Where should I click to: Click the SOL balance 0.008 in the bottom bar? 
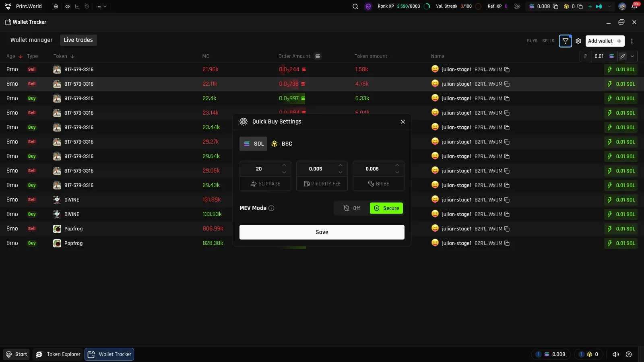550,354
